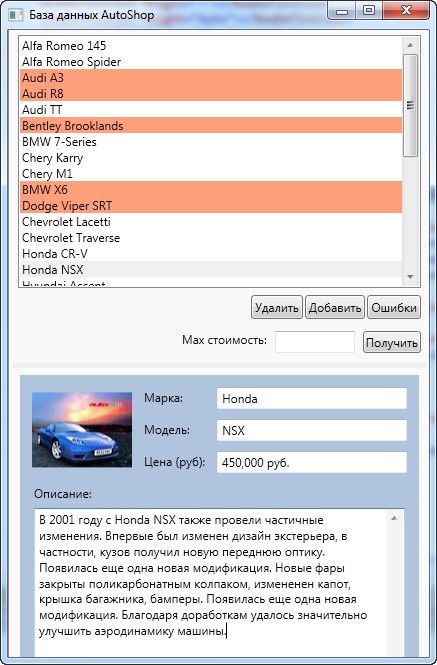
Task: Click the car list scrollbar thumb
Action: tap(410, 106)
